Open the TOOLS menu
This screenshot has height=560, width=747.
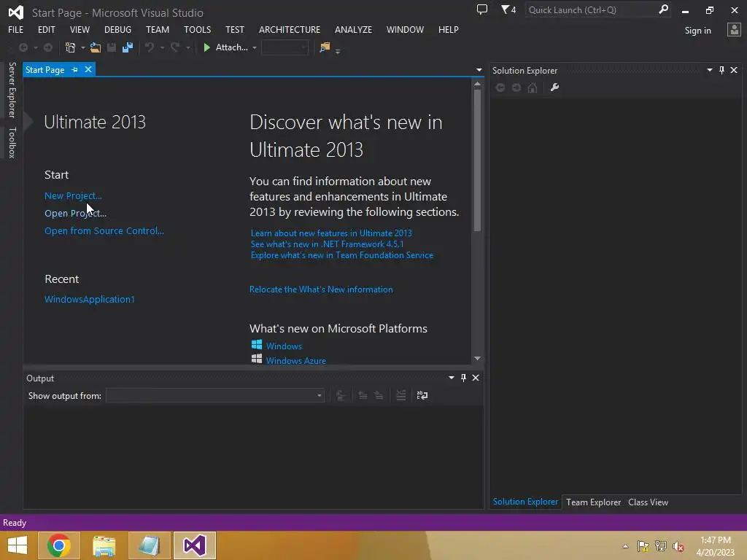[x=197, y=29]
